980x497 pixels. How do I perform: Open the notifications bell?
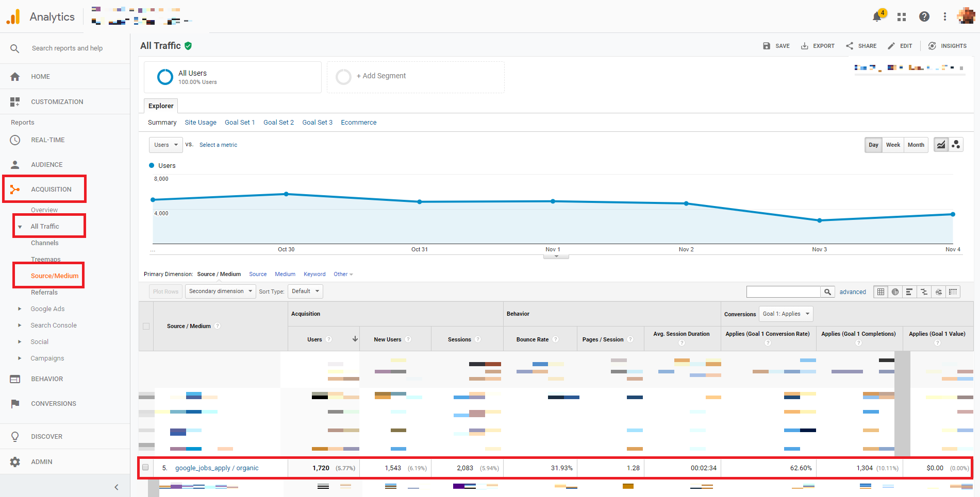(x=877, y=17)
